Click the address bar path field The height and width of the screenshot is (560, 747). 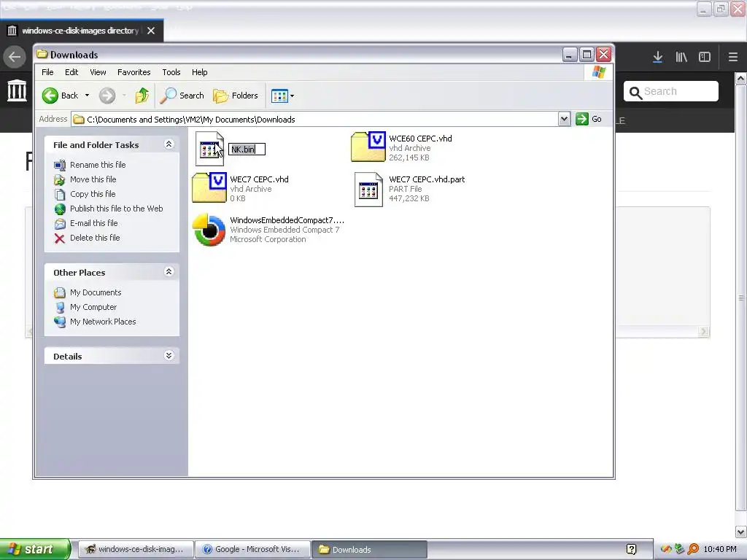tap(315, 119)
